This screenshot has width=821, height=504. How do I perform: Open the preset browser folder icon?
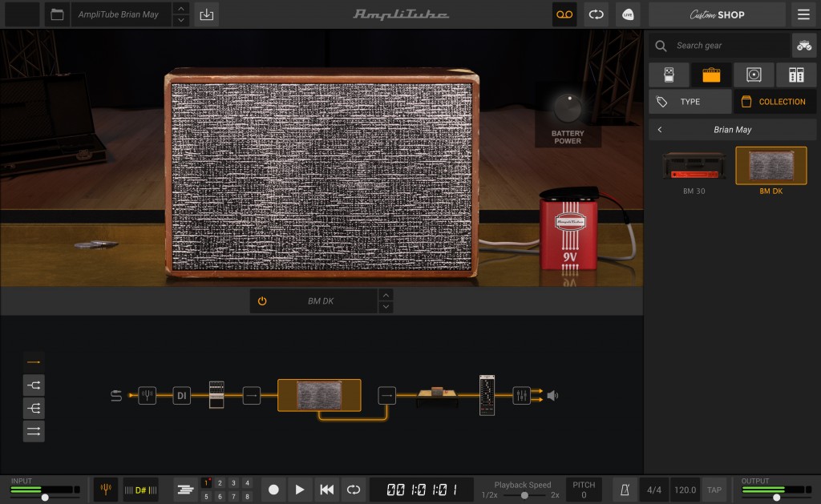click(56, 14)
